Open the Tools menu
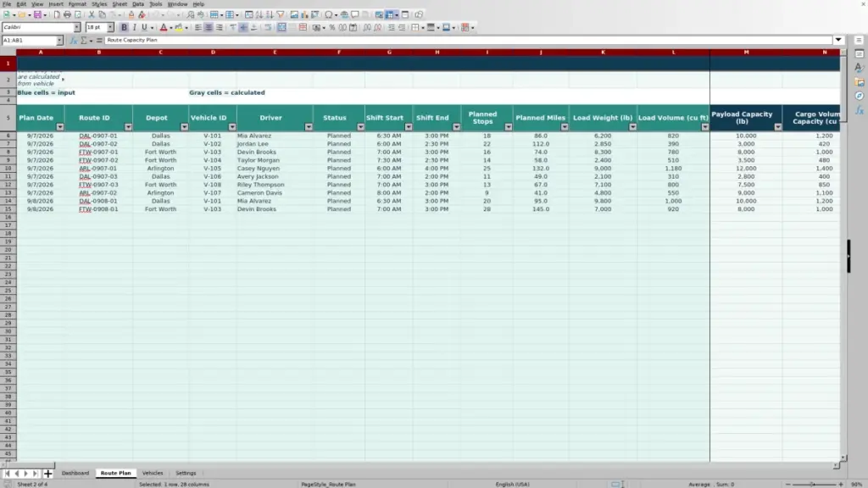The width and height of the screenshot is (868, 488). [x=156, y=4]
